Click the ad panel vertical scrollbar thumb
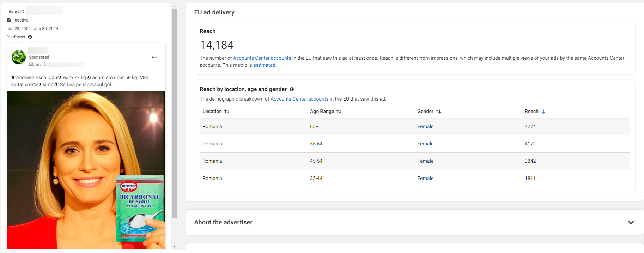This screenshot has width=644, height=253. pyautogui.click(x=174, y=113)
